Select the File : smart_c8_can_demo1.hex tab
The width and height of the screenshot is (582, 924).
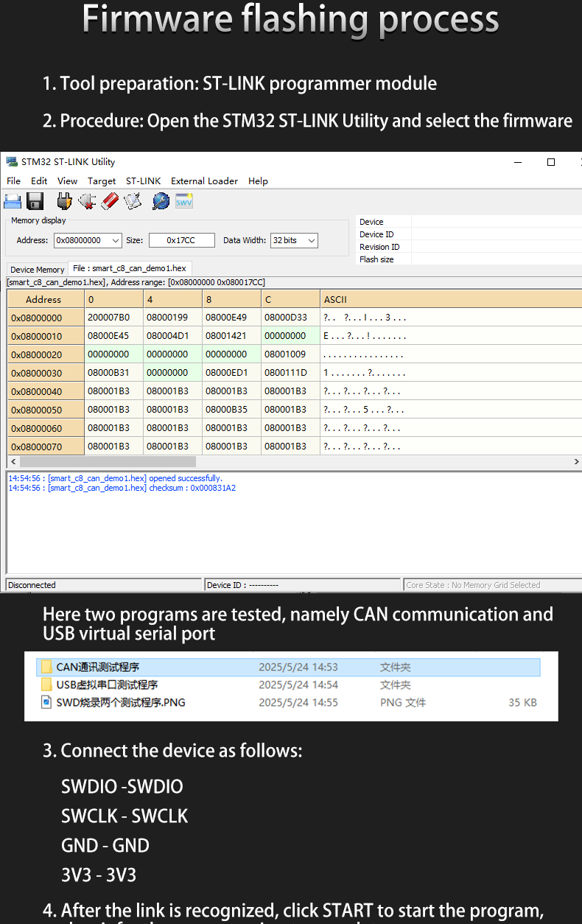click(x=130, y=268)
